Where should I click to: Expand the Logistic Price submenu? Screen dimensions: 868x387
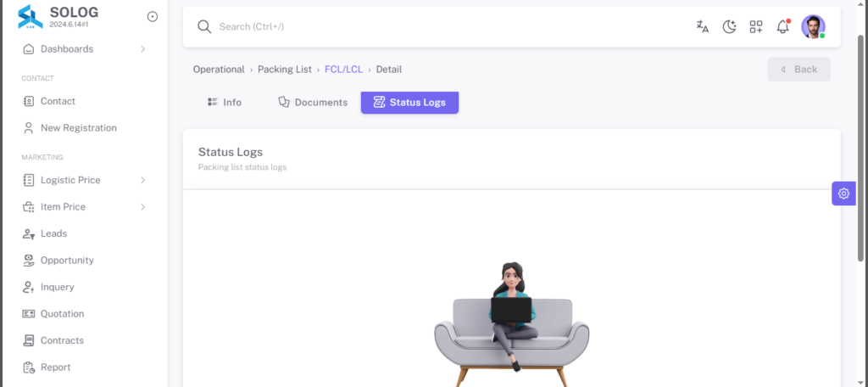coord(84,180)
